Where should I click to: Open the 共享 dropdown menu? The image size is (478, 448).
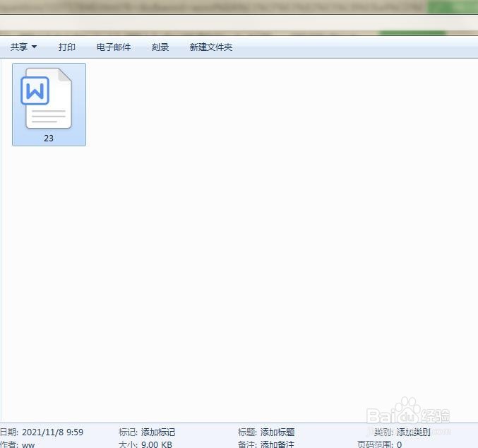pyautogui.click(x=23, y=47)
